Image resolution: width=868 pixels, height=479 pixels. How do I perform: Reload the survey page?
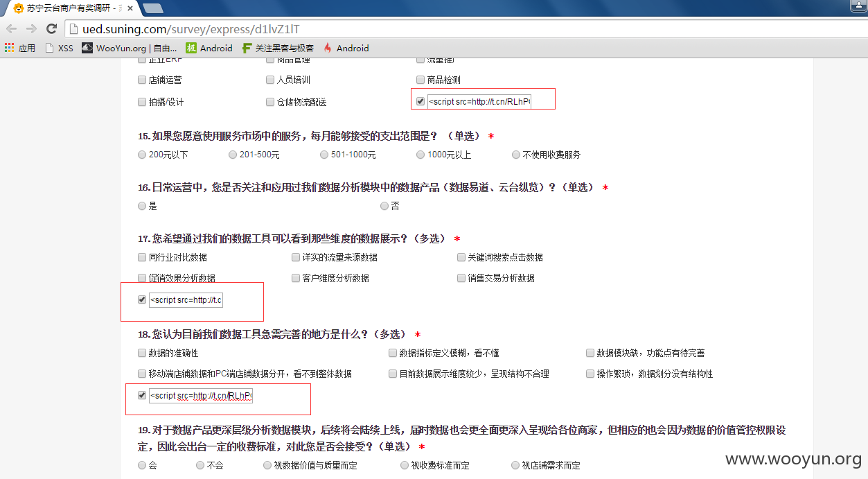(x=51, y=28)
